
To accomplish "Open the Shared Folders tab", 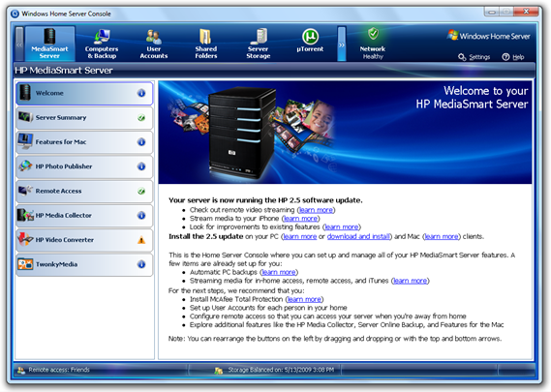I will [206, 44].
